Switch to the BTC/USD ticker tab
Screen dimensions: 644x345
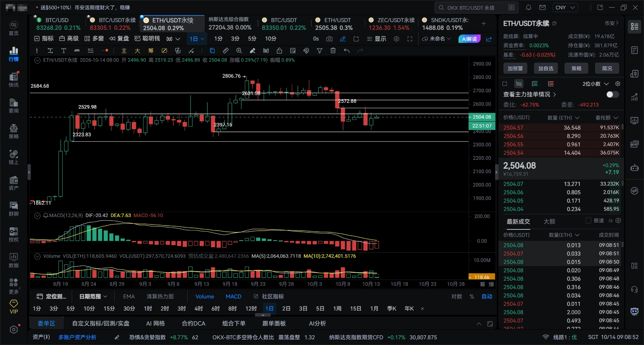point(58,24)
